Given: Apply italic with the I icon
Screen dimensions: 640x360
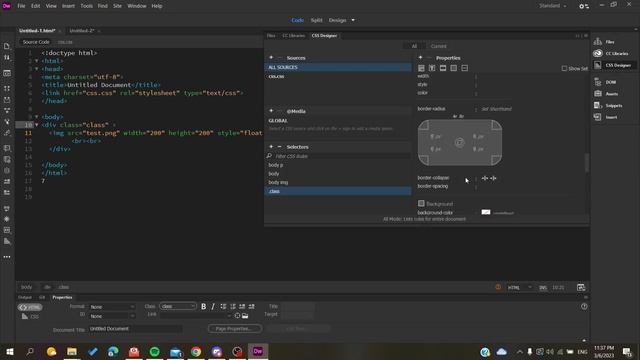Looking at the screenshot, I should [213, 307].
